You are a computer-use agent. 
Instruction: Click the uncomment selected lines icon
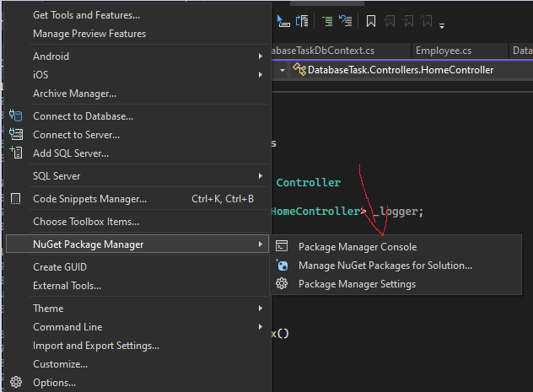[345, 21]
